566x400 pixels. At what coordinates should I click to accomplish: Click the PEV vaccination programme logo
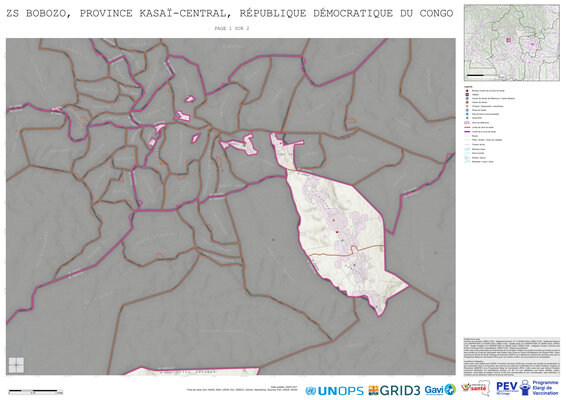[527, 388]
